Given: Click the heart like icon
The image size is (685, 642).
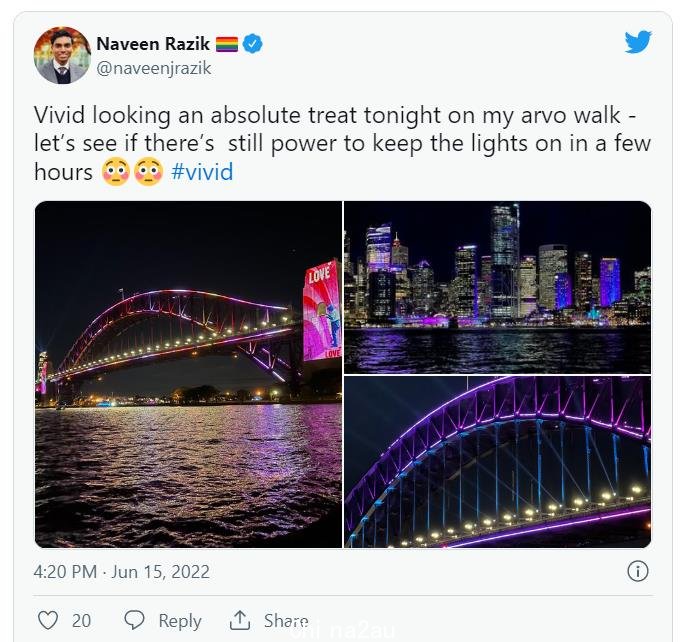Looking at the screenshot, I should [x=48, y=620].
